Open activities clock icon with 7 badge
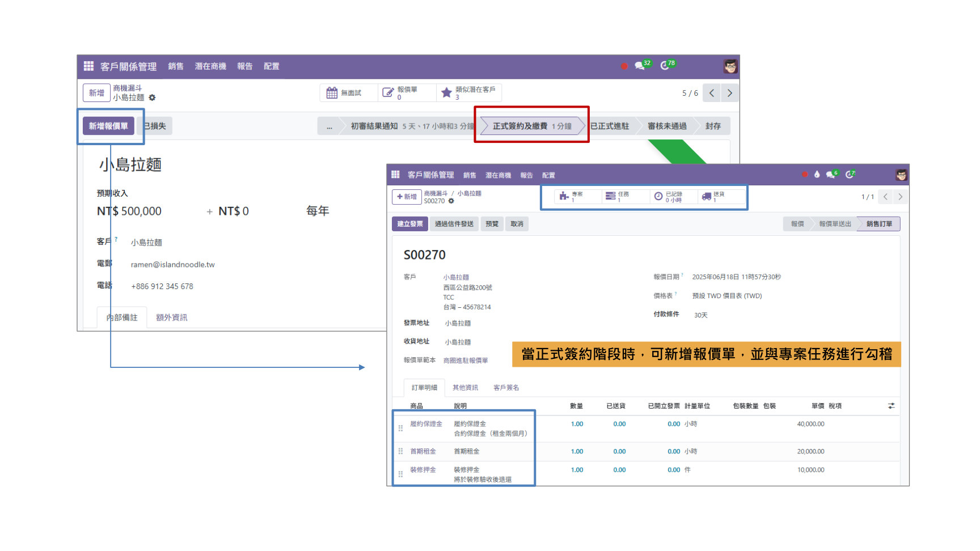Screen dimensions: 980x551 point(849,175)
